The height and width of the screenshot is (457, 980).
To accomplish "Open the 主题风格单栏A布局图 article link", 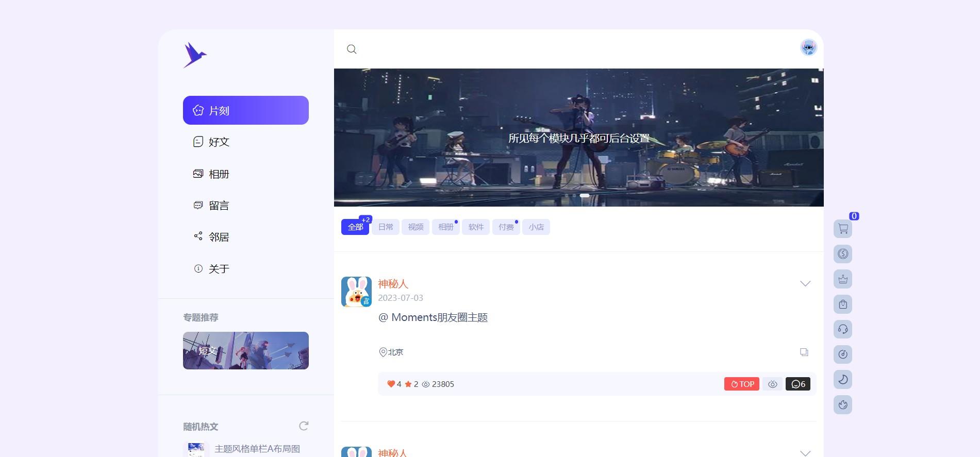I will point(257,449).
